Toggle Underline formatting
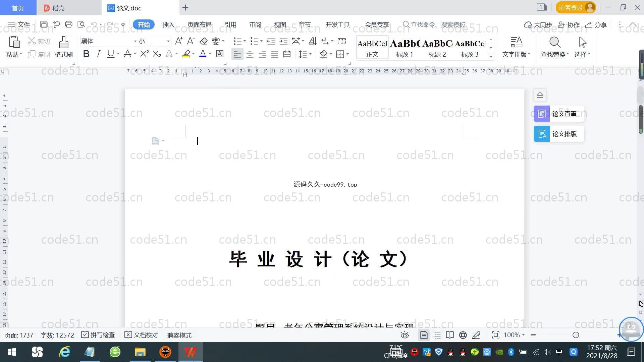Viewport: 644px width, 362px height. [x=110, y=54]
